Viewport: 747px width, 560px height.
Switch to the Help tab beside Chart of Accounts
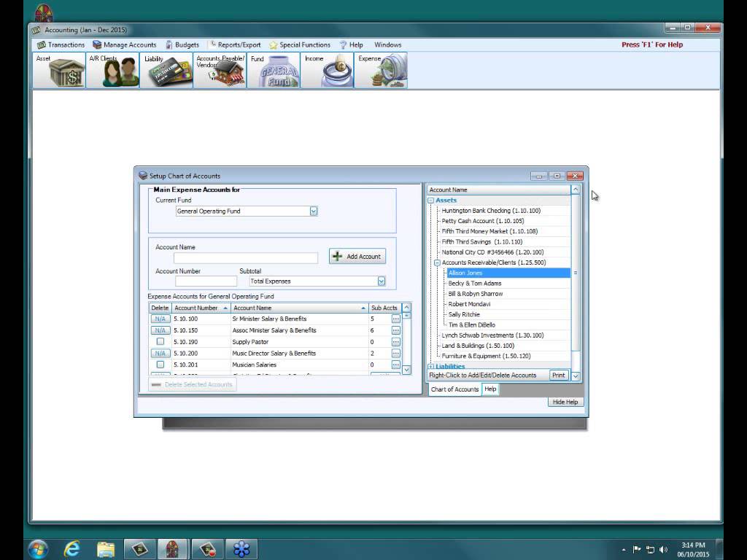point(490,389)
